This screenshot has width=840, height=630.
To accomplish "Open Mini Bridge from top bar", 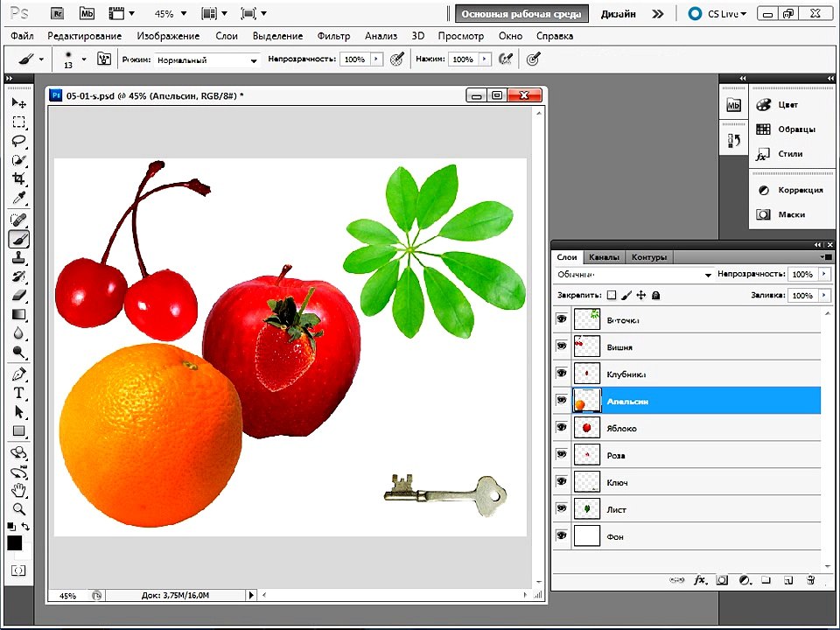I will tap(87, 13).
